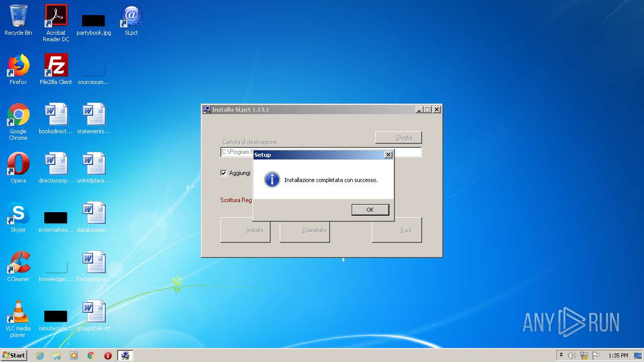This screenshot has height=362, width=644.
Task: Open the SLpct desktop shortcut
Action: [131, 20]
